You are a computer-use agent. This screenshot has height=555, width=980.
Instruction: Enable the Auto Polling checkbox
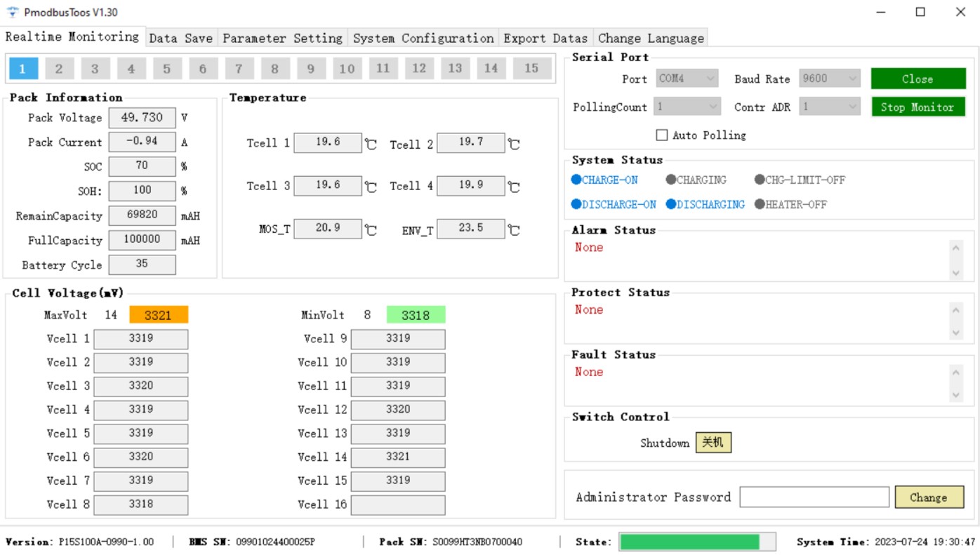tap(662, 135)
